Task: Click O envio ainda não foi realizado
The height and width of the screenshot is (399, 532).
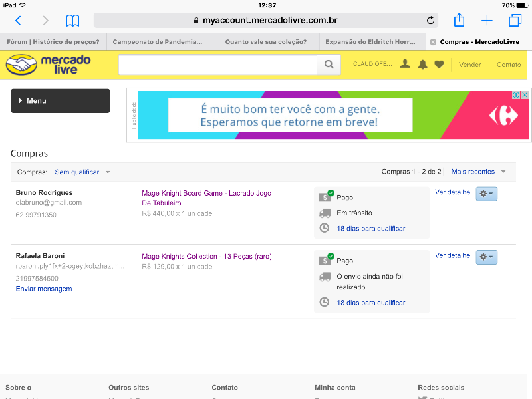Action: [370, 281]
